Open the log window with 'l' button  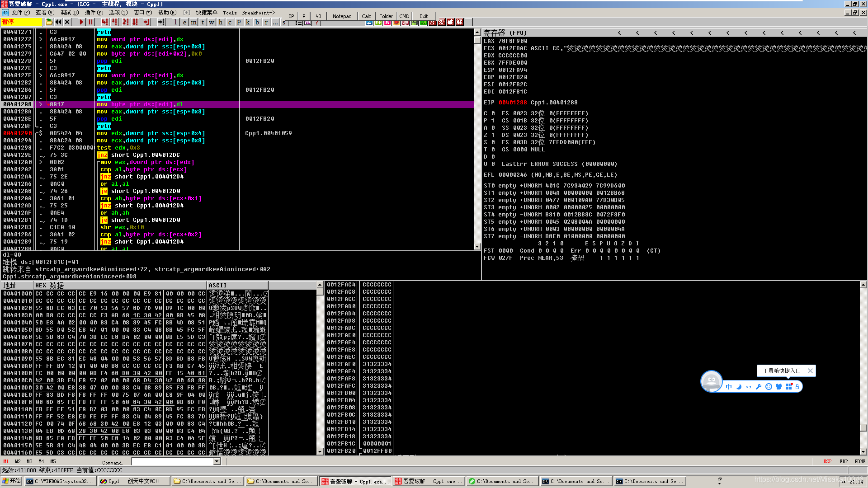click(175, 22)
